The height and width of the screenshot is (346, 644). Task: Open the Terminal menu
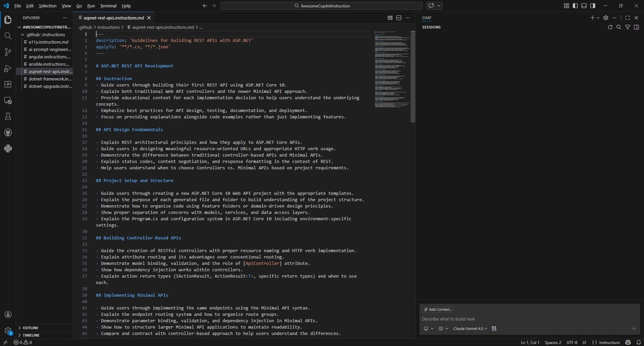[x=108, y=6]
